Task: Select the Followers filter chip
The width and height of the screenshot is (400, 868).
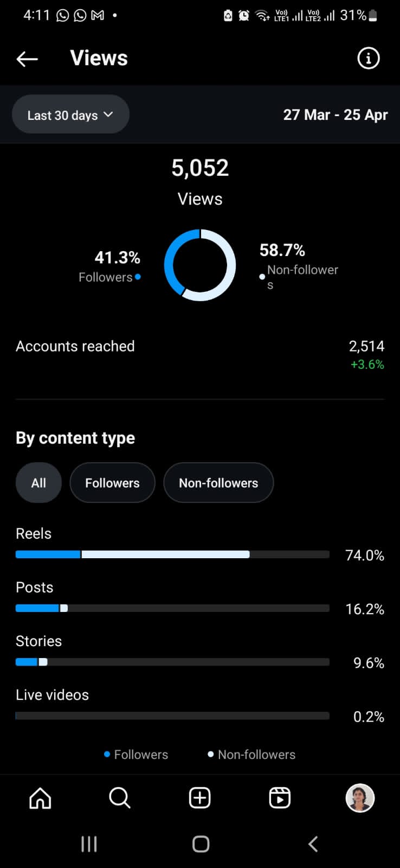Action: (112, 483)
